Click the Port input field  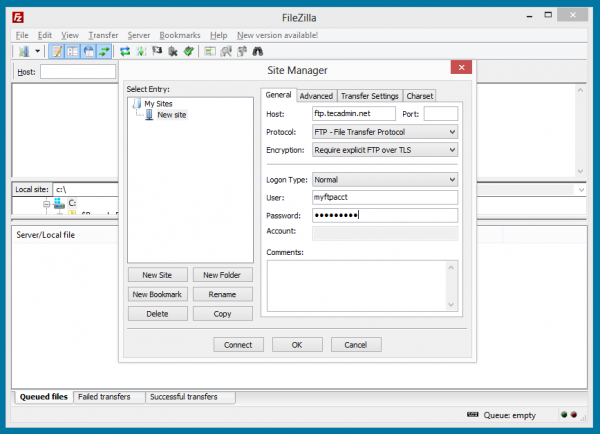click(x=441, y=114)
